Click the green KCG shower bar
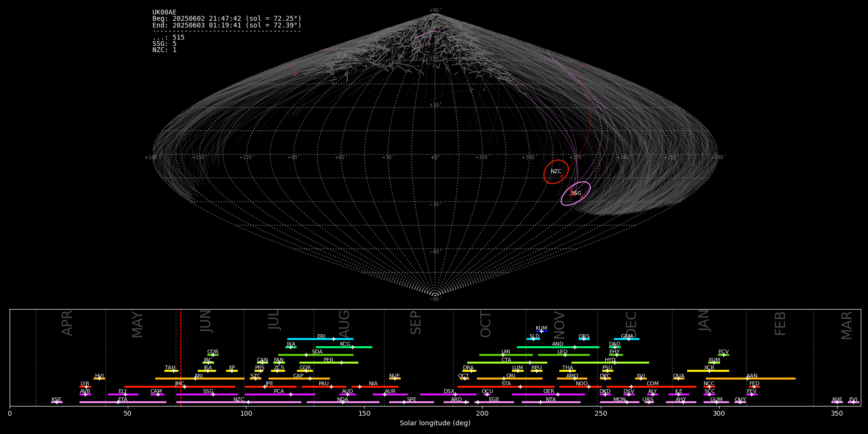Viewport: 868px width, 434px height. (344, 347)
